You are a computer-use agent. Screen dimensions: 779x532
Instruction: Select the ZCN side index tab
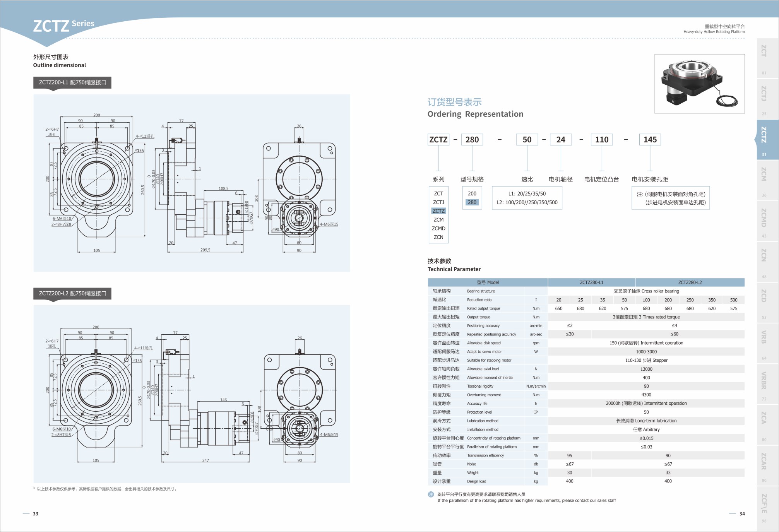point(767,262)
